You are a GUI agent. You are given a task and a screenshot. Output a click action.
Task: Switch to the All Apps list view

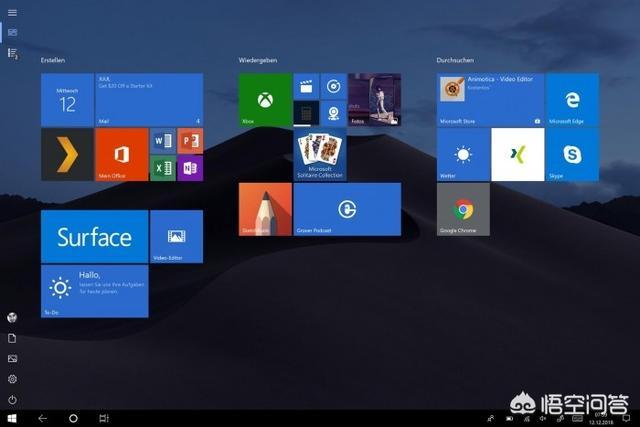(x=12, y=52)
